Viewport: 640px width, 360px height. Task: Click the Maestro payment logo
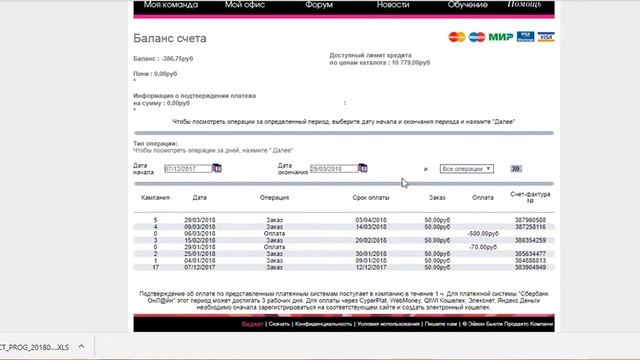tap(477, 37)
